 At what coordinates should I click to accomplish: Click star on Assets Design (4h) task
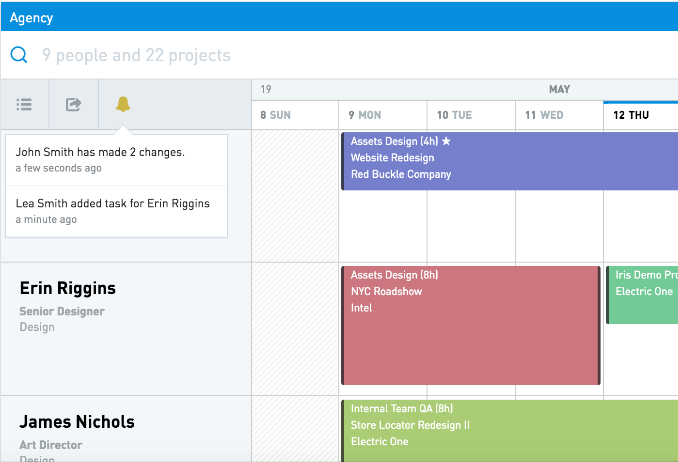point(446,141)
